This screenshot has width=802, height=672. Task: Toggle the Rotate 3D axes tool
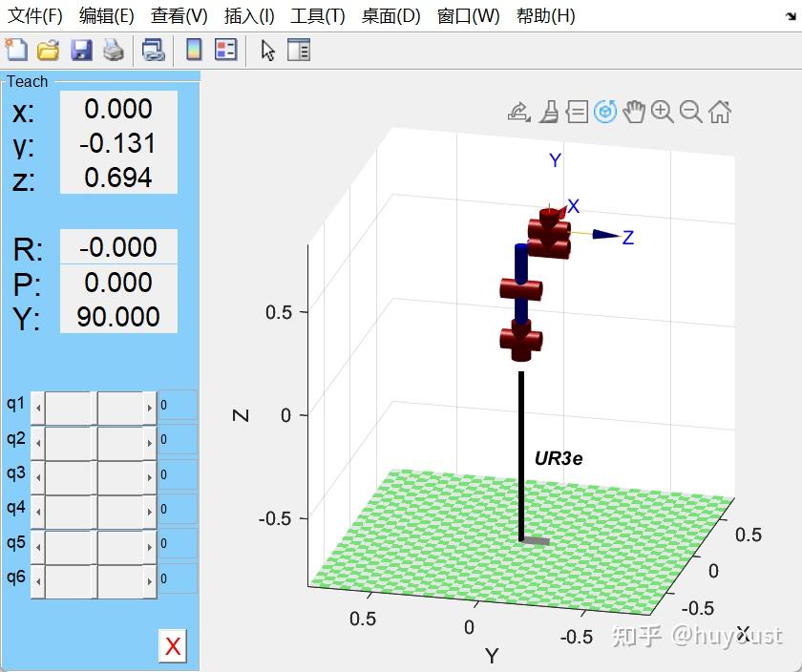pos(605,112)
